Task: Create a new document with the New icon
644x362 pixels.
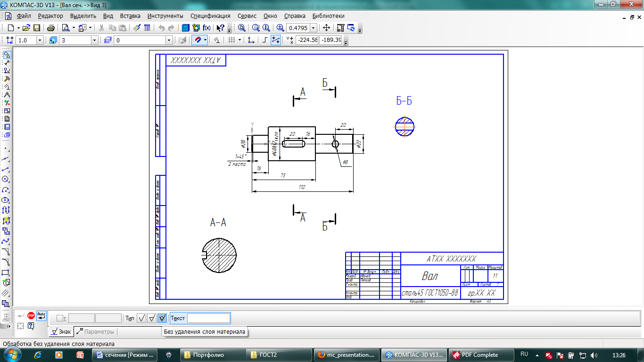Action: 10,28
